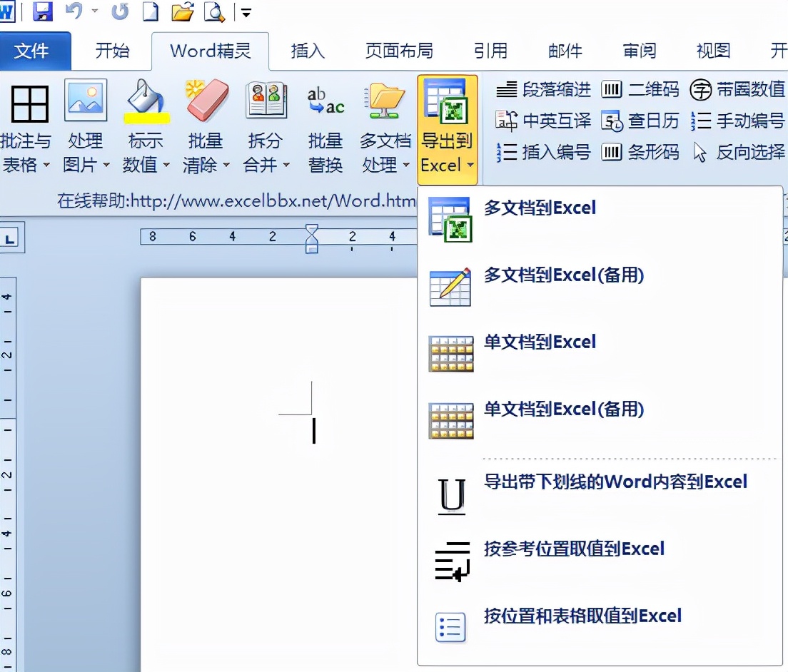Expand the 多文档处理 dropdown arrow
Screen dimensions: 788x672
(x=406, y=165)
